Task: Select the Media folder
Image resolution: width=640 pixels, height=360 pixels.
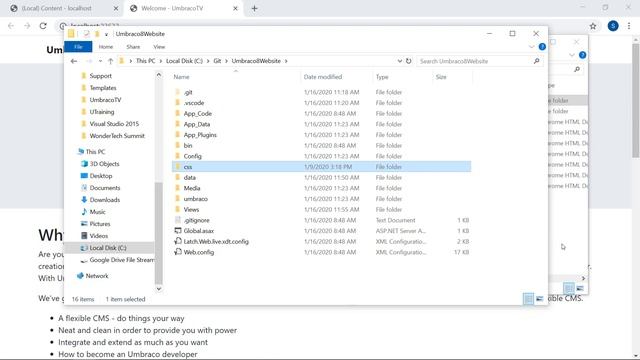Action: (x=192, y=188)
